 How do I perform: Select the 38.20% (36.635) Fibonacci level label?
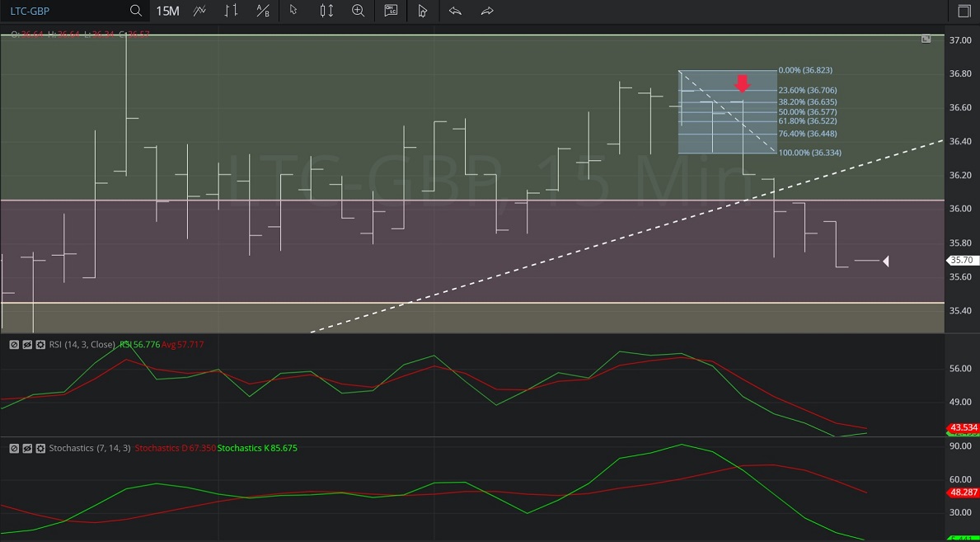click(x=808, y=101)
